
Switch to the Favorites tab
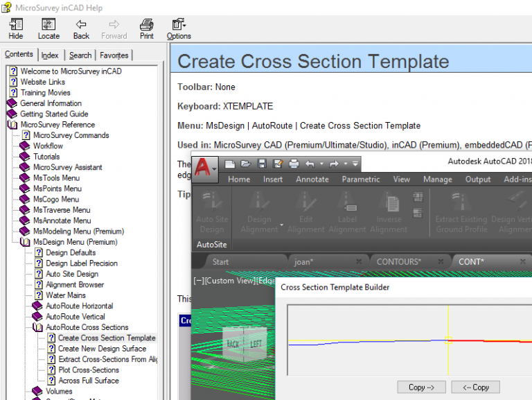click(x=114, y=55)
